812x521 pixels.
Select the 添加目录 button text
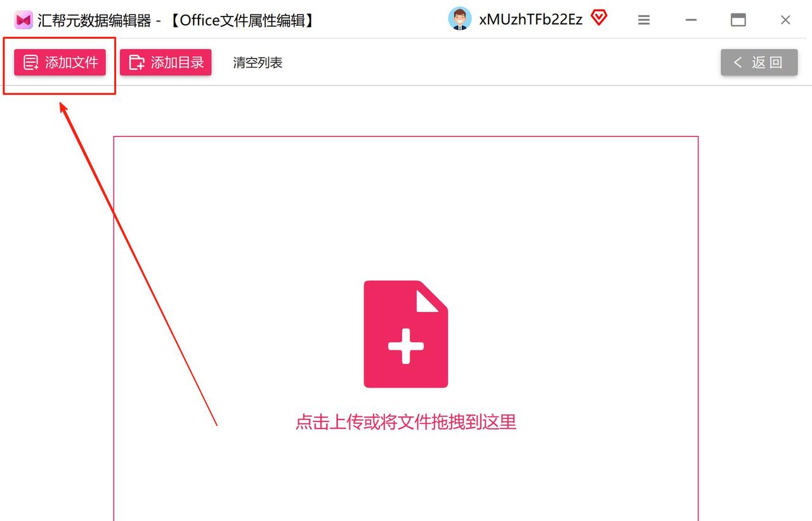pos(178,62)
